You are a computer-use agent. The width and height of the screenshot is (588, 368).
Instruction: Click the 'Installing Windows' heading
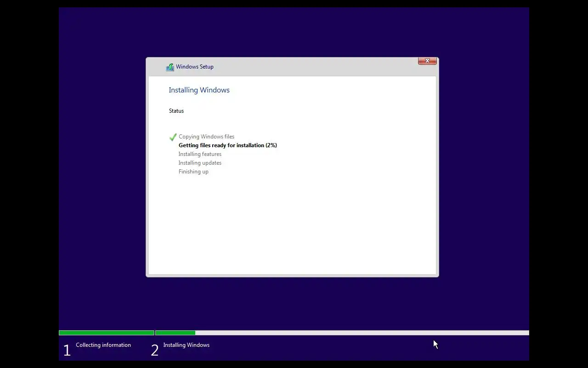[x=199, y=90]
